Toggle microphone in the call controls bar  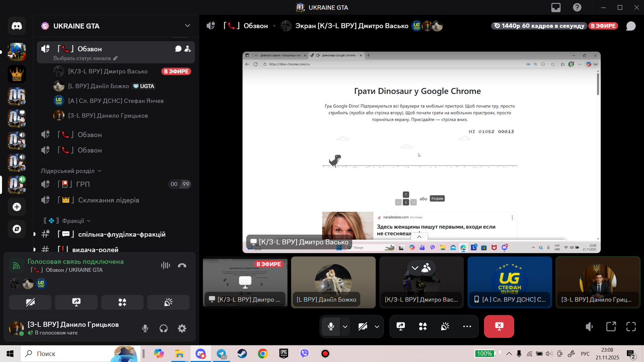(x=331, y=326)
